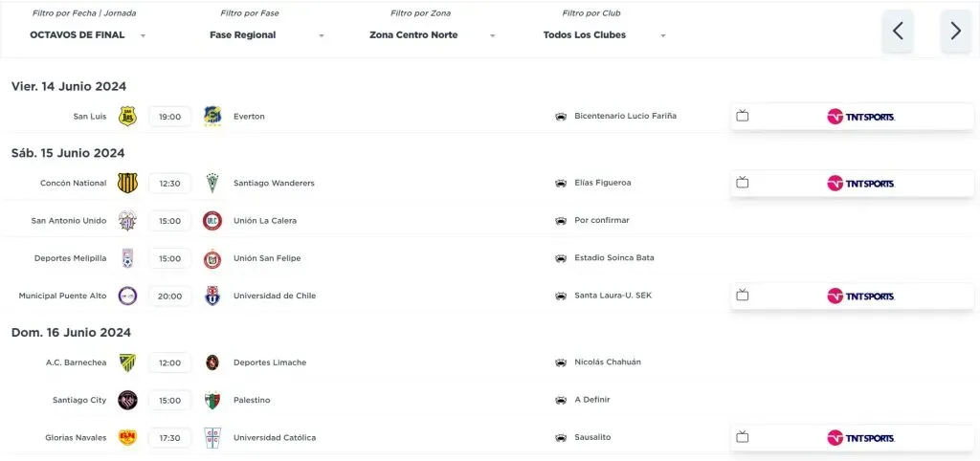Open the Zona Centro Norte dropdown
The image size is (980, 461).
pos(433,35)
